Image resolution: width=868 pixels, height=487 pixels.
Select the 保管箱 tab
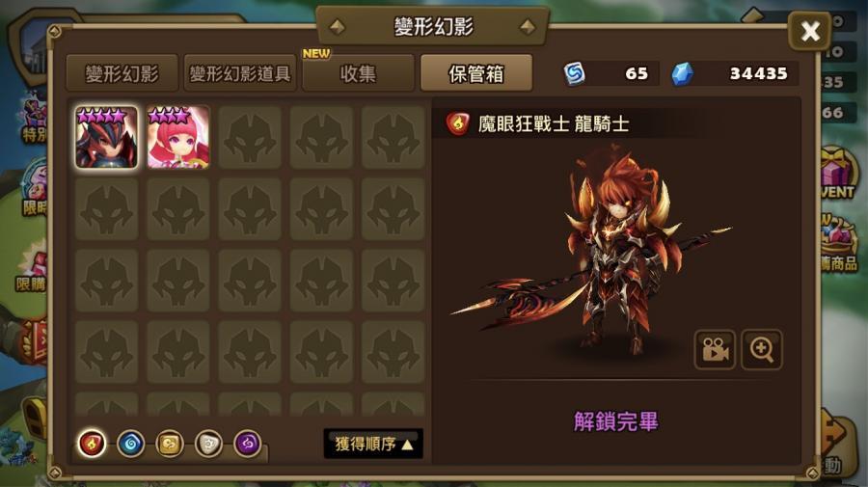476,73
